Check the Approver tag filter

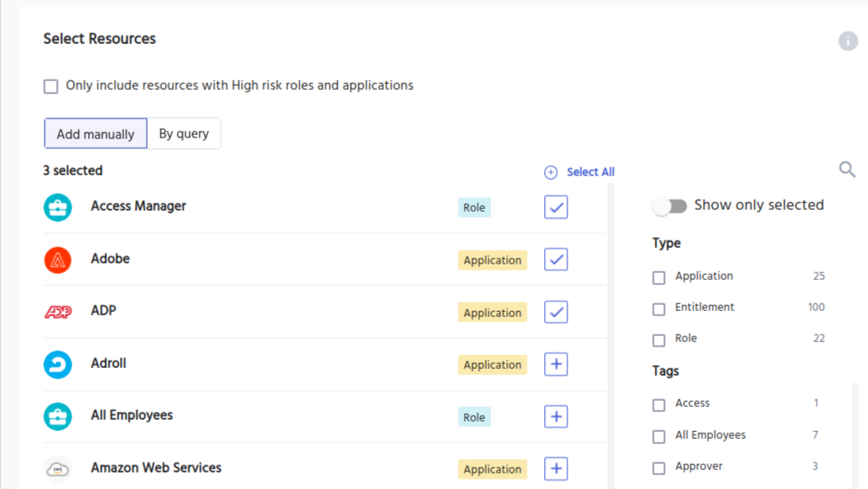pos(659,467)
